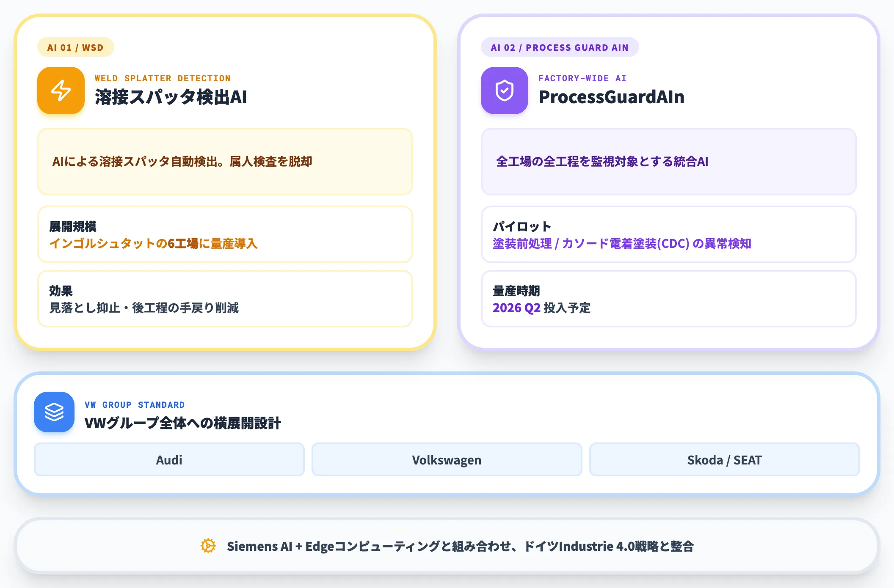Select the Audi brand box
Screen dimensions: 894x588
(x=169, y=459)
